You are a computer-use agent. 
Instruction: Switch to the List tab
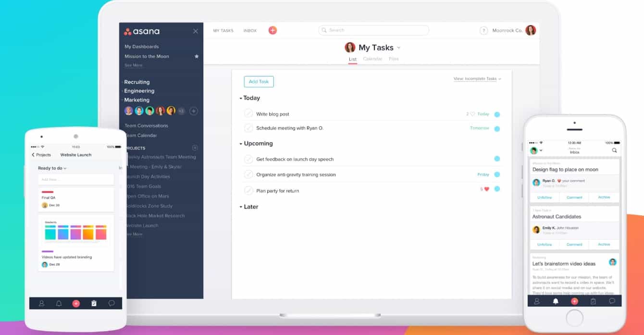pos(353,59)
